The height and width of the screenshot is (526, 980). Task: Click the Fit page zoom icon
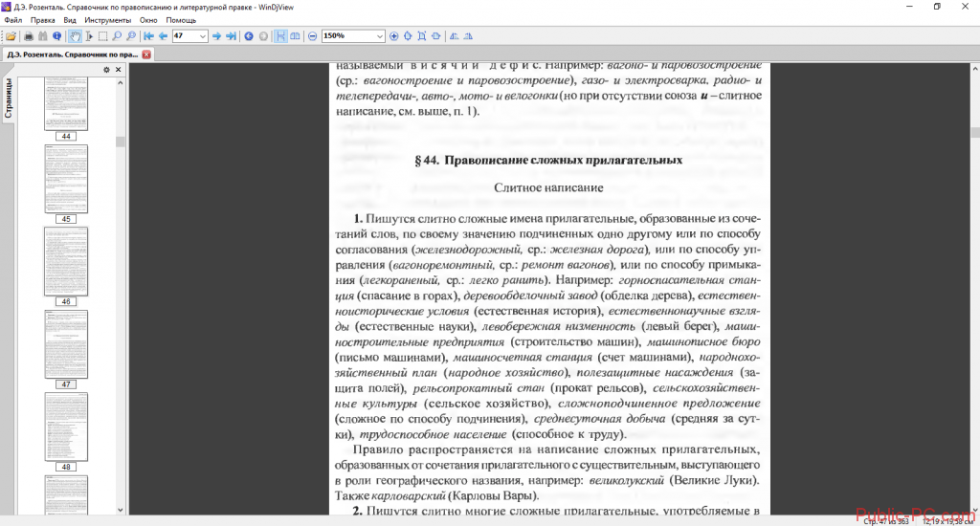(x=422, y=36)
